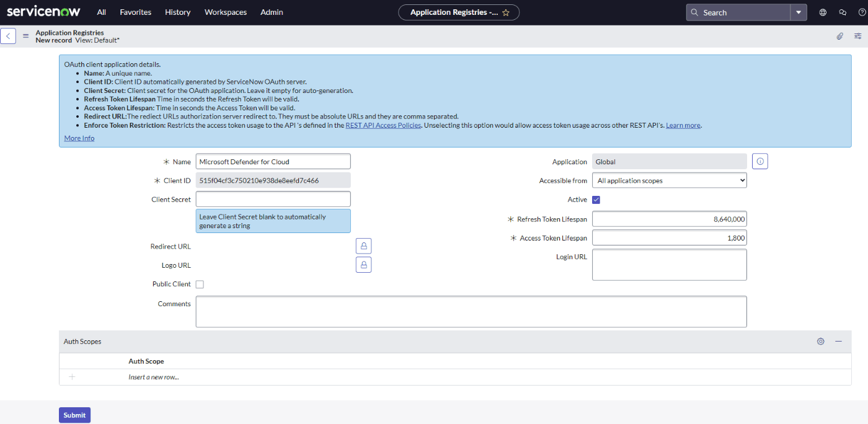Open the History menu

(178, 12)
